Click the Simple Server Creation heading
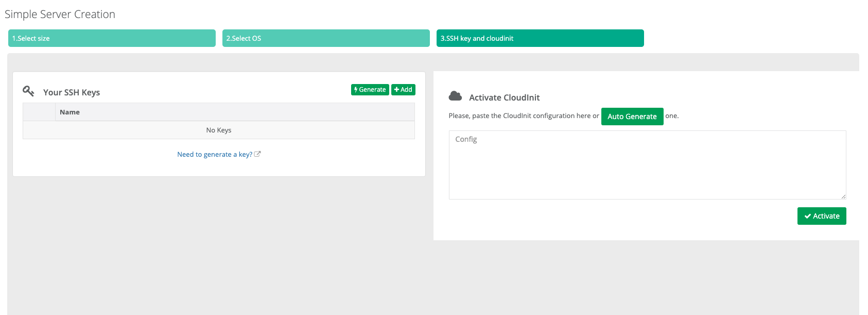Viewport: 868px width, 315px height. click(60, 14)
